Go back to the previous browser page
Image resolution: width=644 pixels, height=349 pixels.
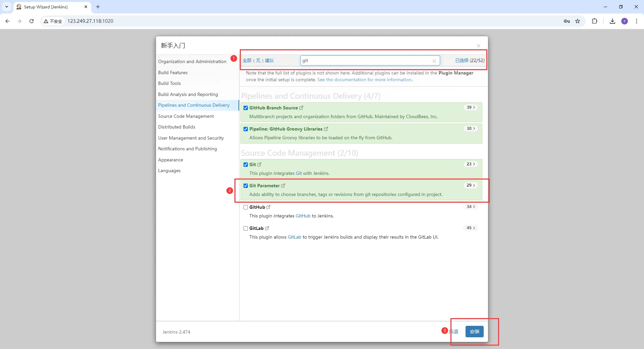7,21
